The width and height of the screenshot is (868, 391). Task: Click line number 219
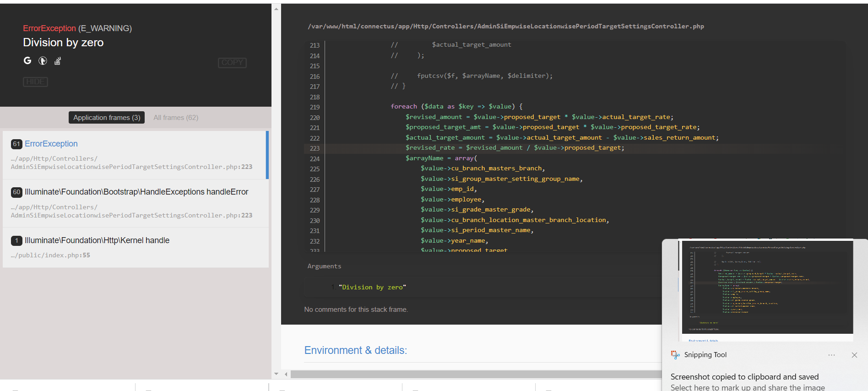[315, 107]
